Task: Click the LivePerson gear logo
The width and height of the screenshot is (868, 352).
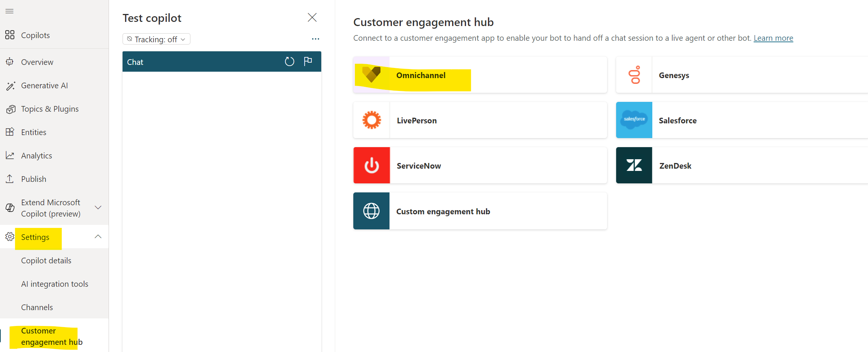Action: [372, 120]
